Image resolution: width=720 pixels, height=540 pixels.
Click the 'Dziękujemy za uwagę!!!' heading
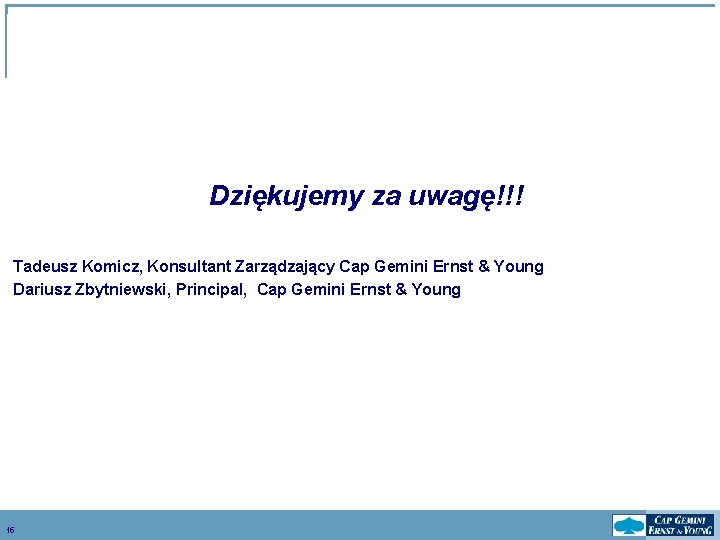pos(366,197)
